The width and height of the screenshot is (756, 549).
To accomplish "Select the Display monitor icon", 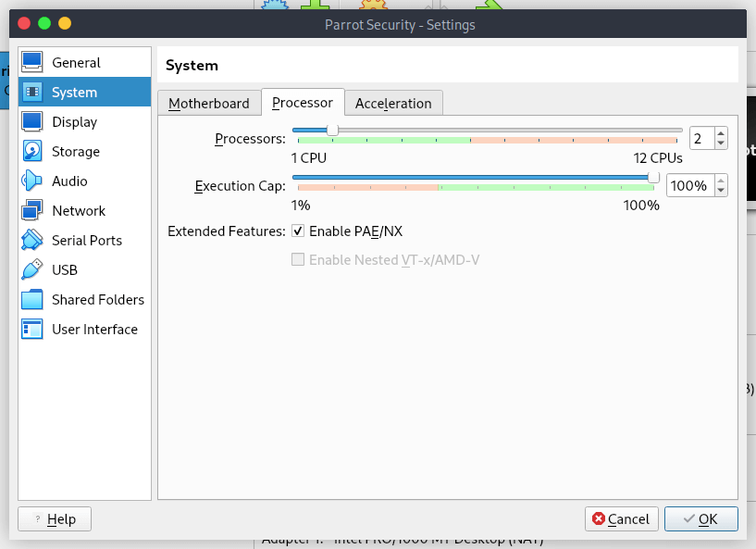I will coord(32,122).
